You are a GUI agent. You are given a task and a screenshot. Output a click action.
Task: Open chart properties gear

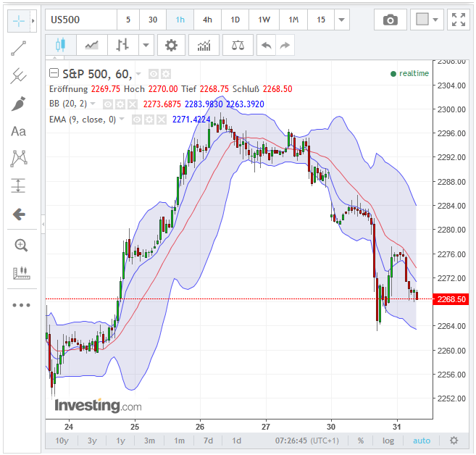pyautogui.click(x=171, y=45)
